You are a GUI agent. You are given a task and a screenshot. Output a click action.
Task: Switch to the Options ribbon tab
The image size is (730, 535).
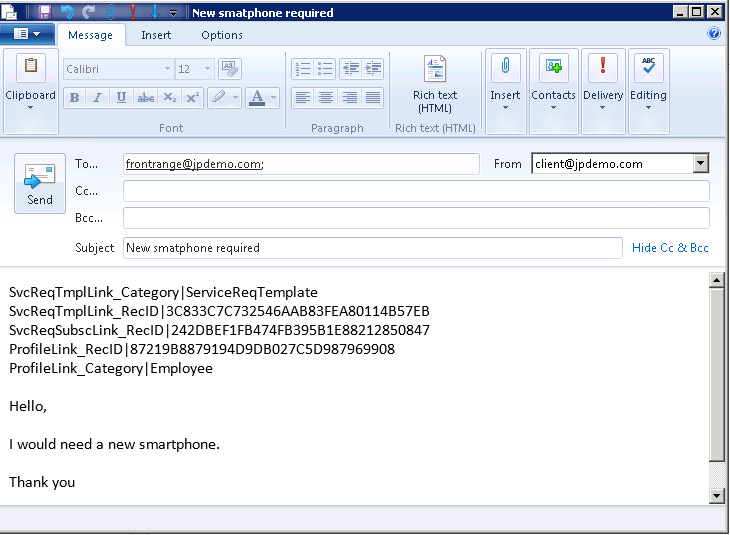coord(222,35)
